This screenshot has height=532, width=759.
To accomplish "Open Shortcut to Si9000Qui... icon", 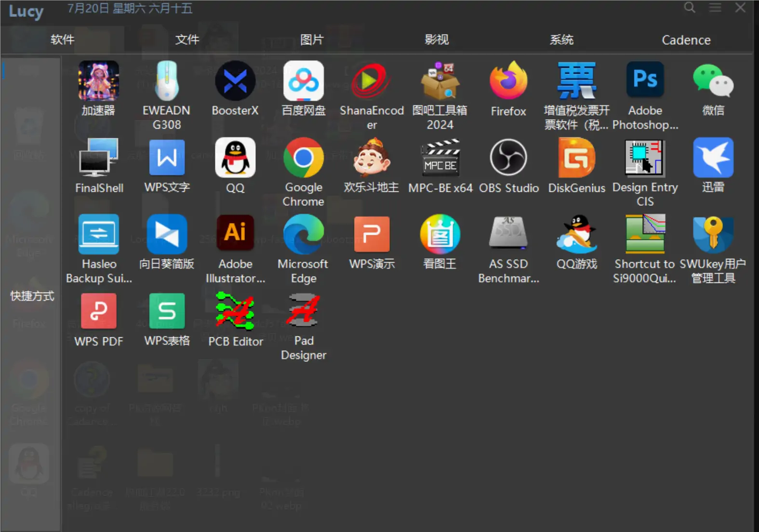I will point(645,234).
